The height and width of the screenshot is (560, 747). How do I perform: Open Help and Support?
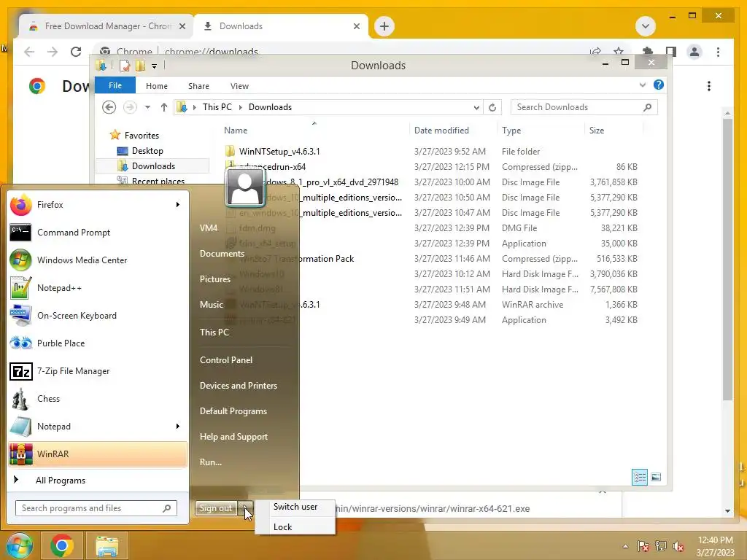[233, 437]
